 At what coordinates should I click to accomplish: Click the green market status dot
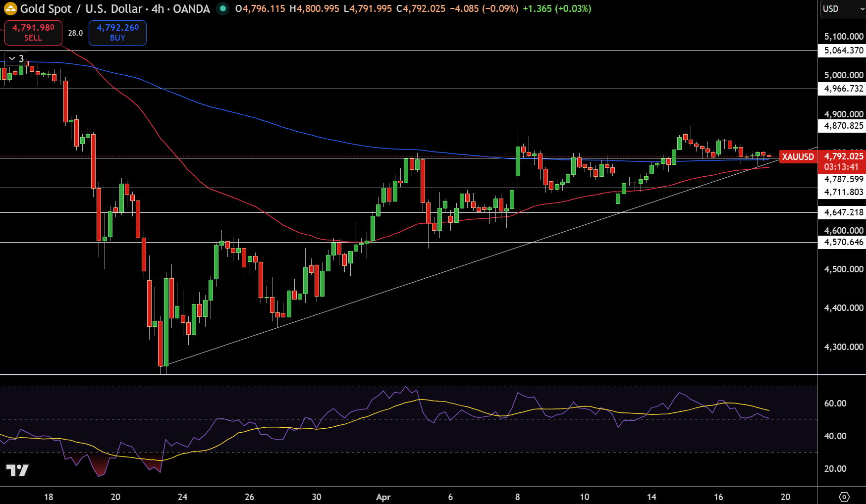click(x=223, y=8)
